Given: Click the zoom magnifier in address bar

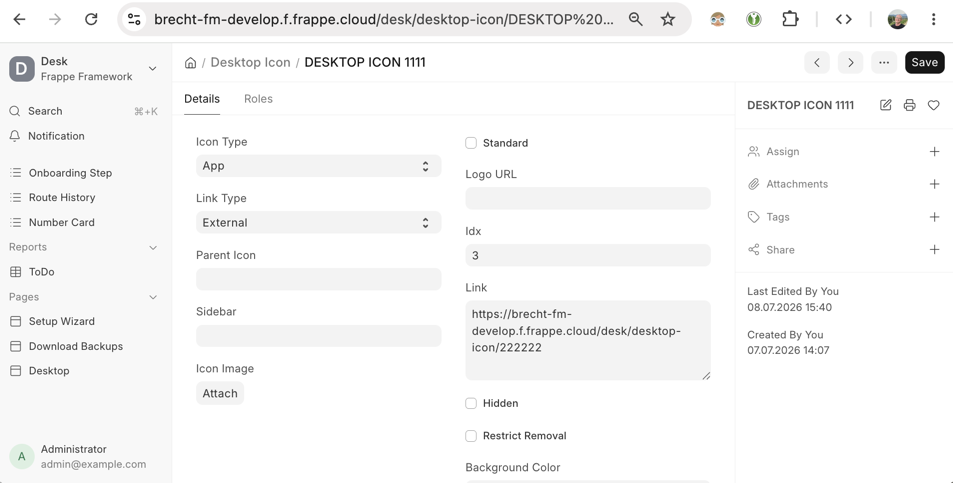Looking at the screenshot, I should click(x=636, y=19).
